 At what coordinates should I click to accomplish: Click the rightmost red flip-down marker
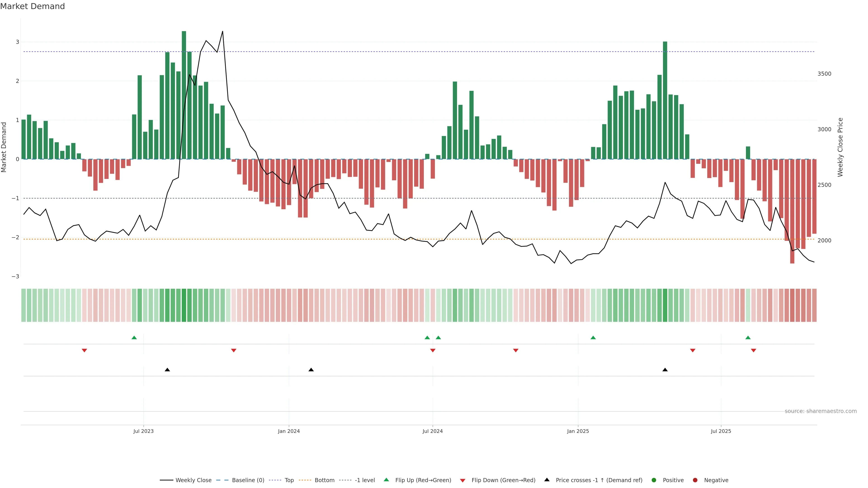(x=753, y=351)
